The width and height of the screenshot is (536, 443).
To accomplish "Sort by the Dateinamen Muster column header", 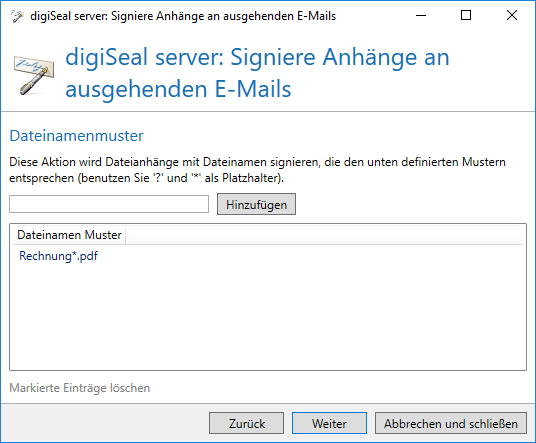I will point(69,235).
